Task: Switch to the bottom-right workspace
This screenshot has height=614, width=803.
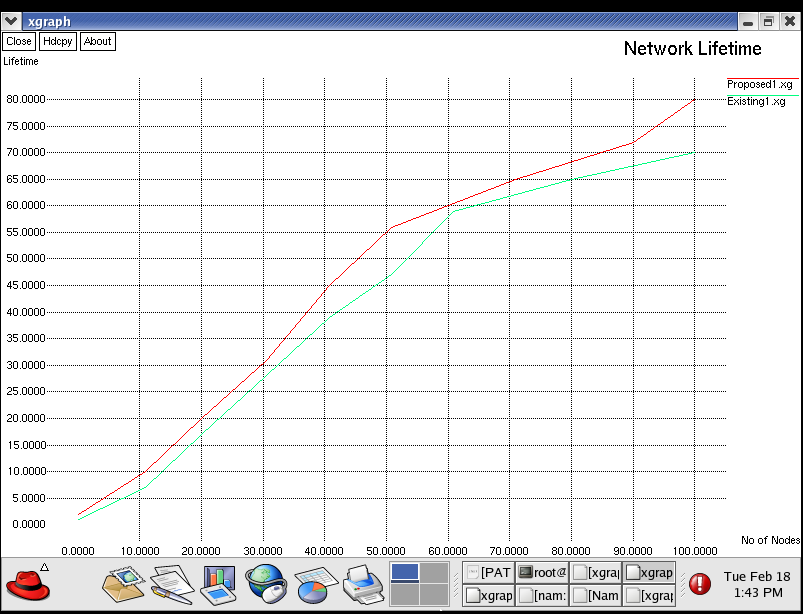Action: click(x=434, y=594)
